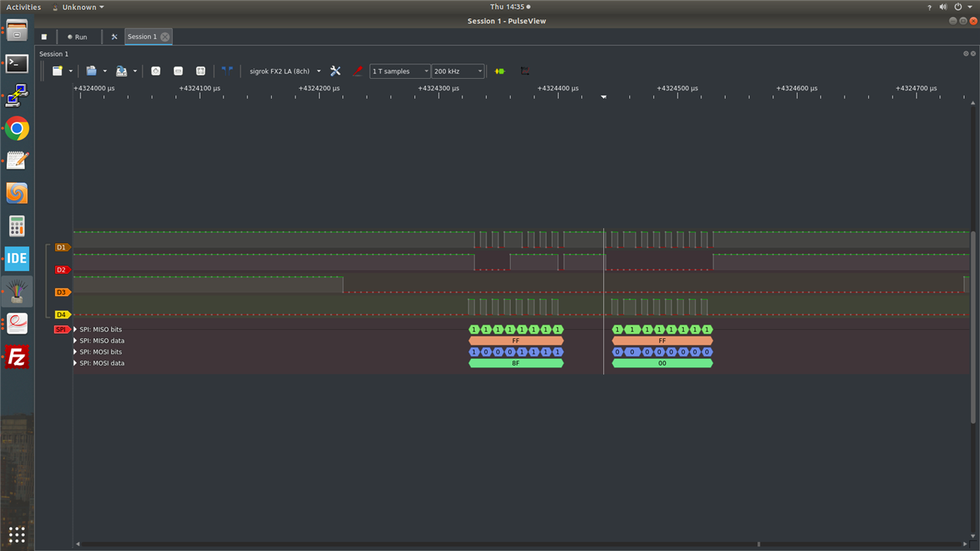Click the first MISO data FF annotation
Screen dimensions: 980x551
coord(516,341)
